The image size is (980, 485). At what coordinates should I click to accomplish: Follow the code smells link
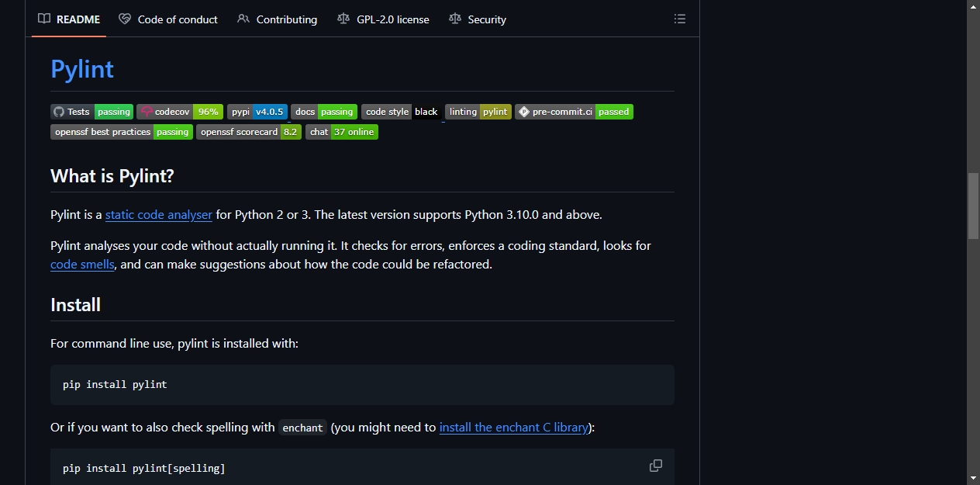[82, 265]
